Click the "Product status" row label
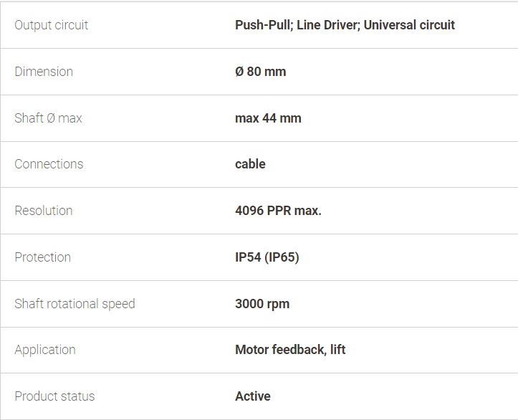This screenshot has width=518, height=420. (x=54, y=396)
